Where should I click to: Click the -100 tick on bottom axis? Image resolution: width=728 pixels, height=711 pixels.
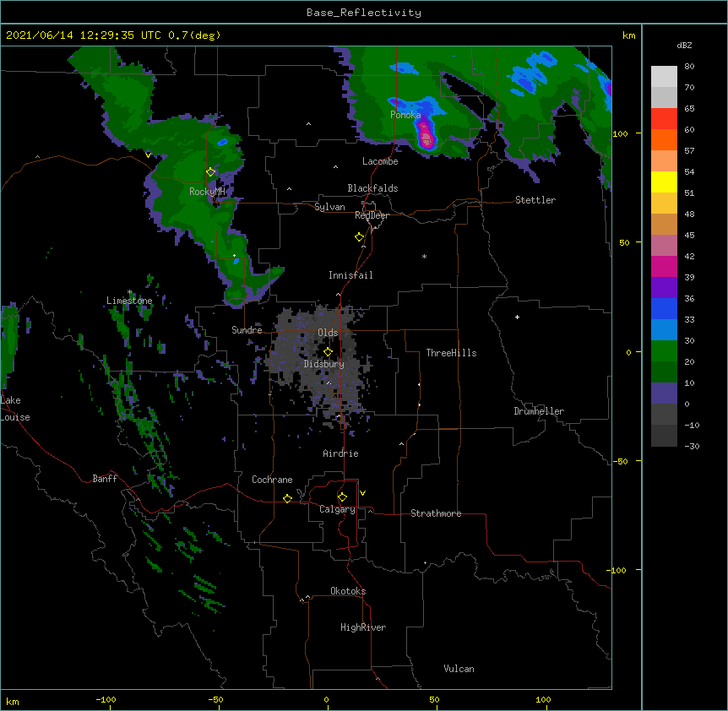[x=106, y=699]
